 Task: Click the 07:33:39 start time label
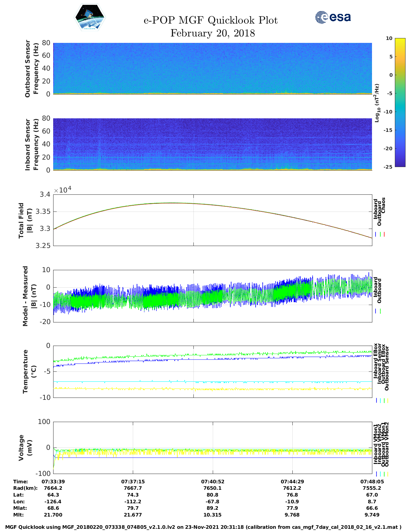(53, 481)
